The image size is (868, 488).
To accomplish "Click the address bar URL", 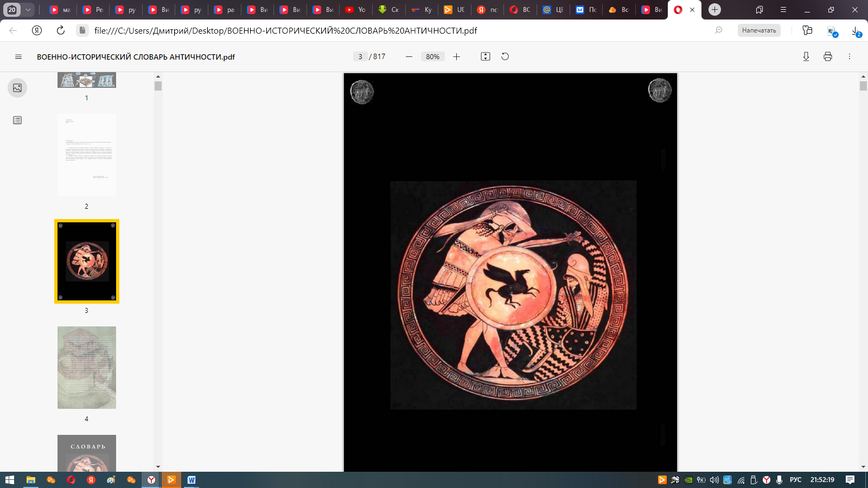I will tap(285, 30).
